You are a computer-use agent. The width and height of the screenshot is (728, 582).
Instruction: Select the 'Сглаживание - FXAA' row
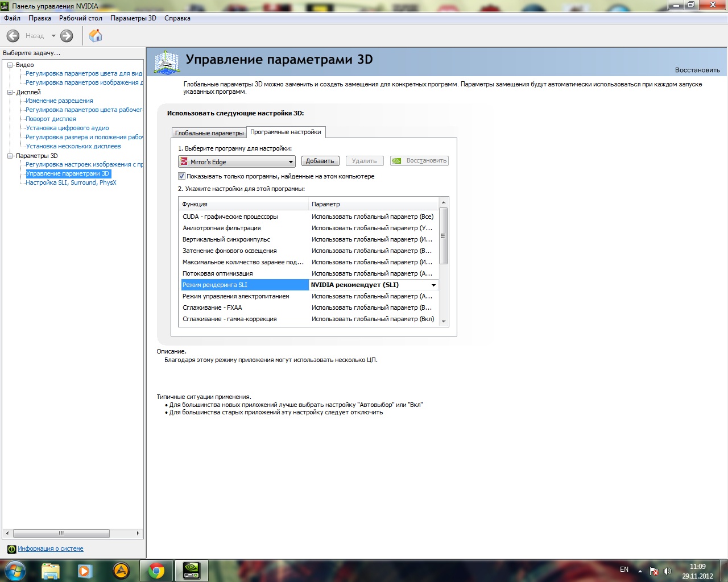coord(309,307)
